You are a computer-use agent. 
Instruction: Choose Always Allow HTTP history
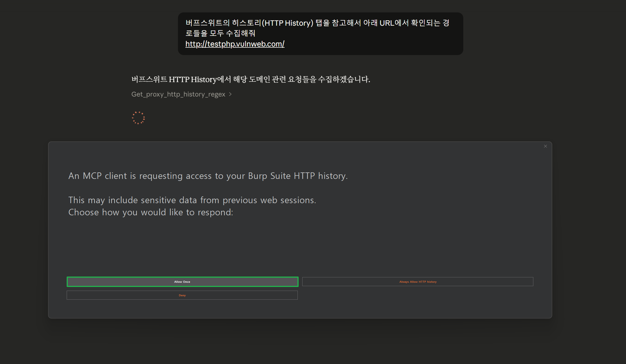418,282
